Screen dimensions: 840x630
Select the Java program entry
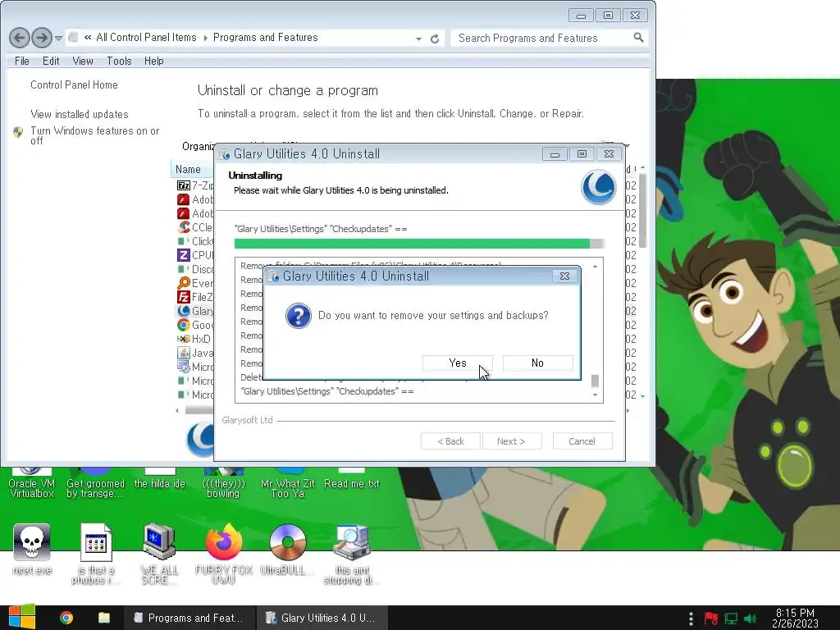pyautogui.click(x=195, y=353)
